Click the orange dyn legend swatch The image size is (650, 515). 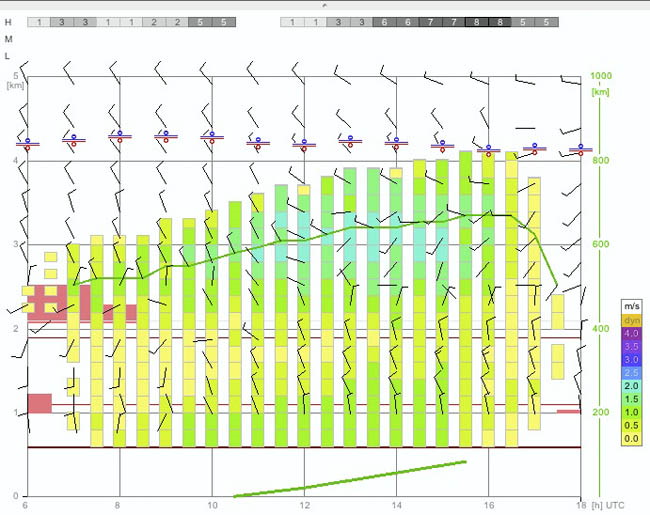pos(631,320)
